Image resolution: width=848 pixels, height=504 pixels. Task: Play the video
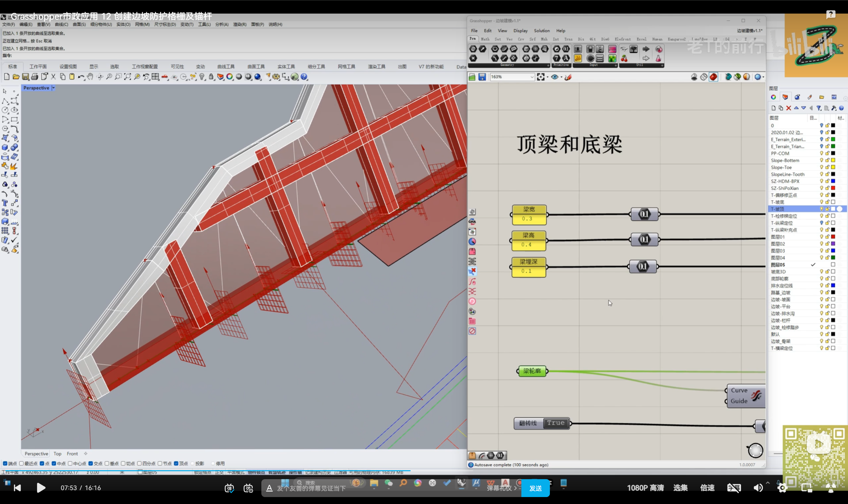click(x=41, y=488)
